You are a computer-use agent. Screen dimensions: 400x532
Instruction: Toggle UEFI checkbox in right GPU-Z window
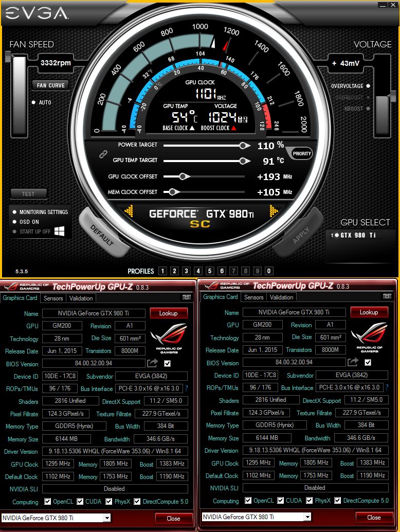tap(368, 362)
